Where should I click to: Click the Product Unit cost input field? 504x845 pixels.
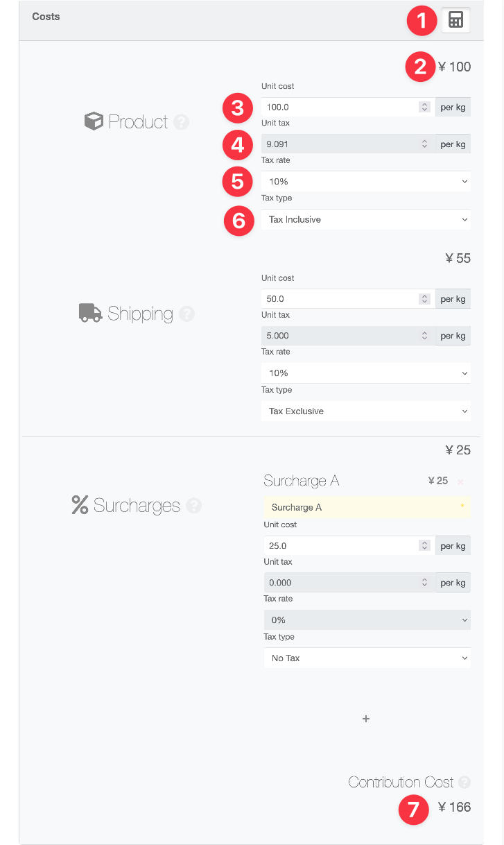(x=340, y=108)
